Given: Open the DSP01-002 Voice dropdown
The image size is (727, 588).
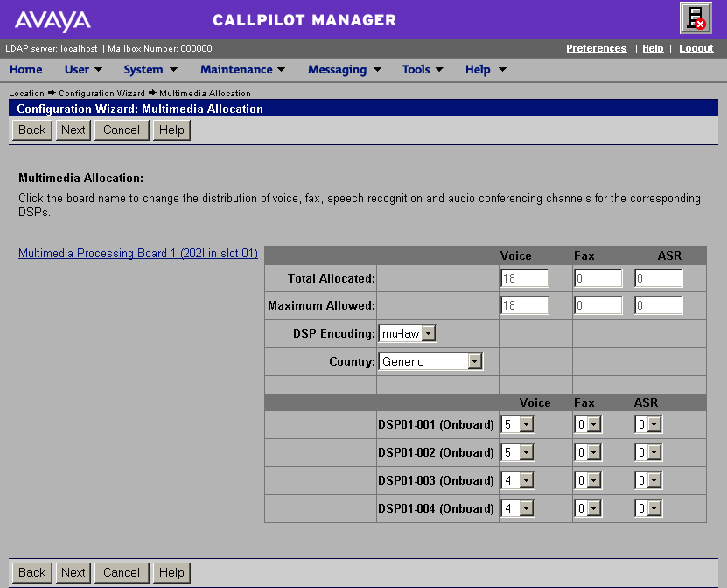Looking at the screenshot, I should (517, 452).
